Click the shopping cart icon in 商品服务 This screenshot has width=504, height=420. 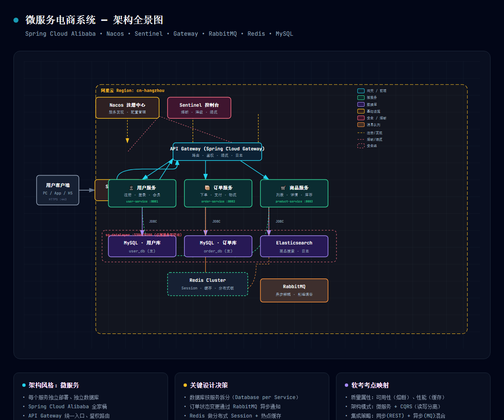(283, 188)
